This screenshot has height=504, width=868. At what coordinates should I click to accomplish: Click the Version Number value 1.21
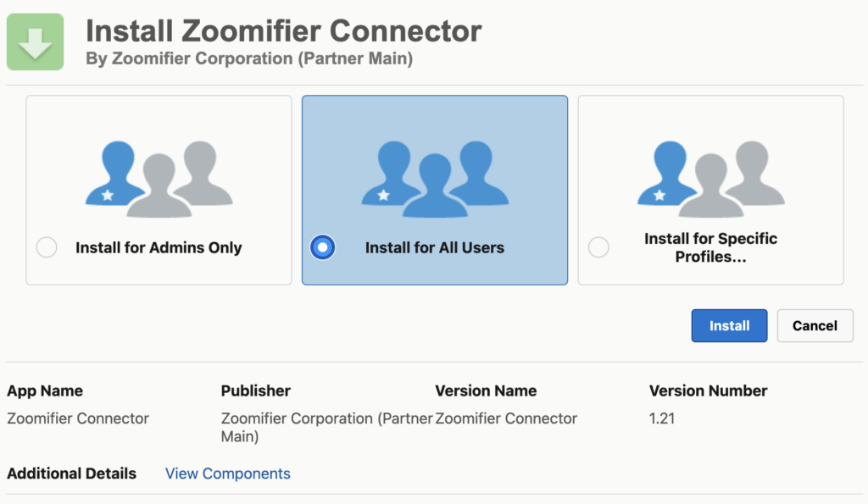tap(662, 418)
